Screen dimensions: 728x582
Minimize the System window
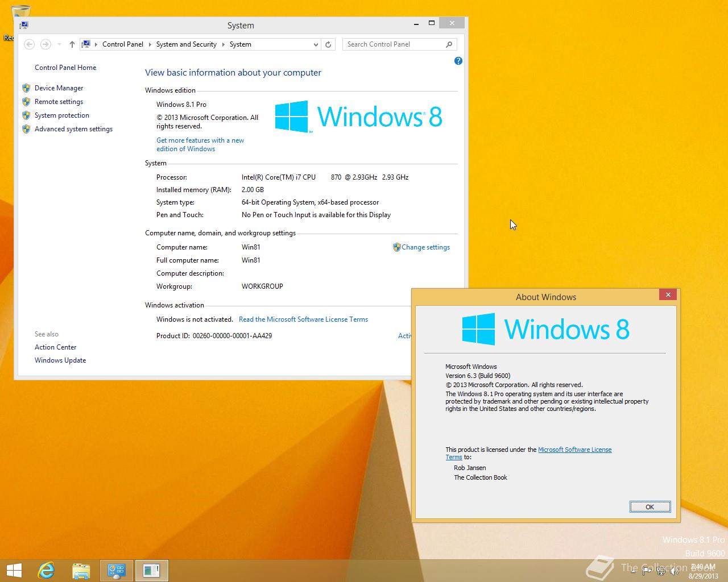[x=417, y=23]
